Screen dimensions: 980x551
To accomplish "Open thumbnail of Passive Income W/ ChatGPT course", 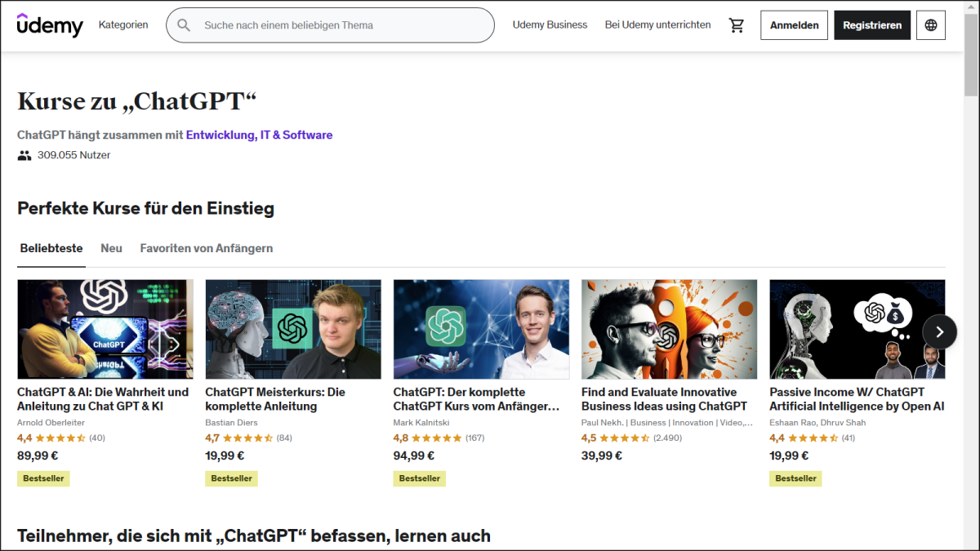I will pos(857,329).
